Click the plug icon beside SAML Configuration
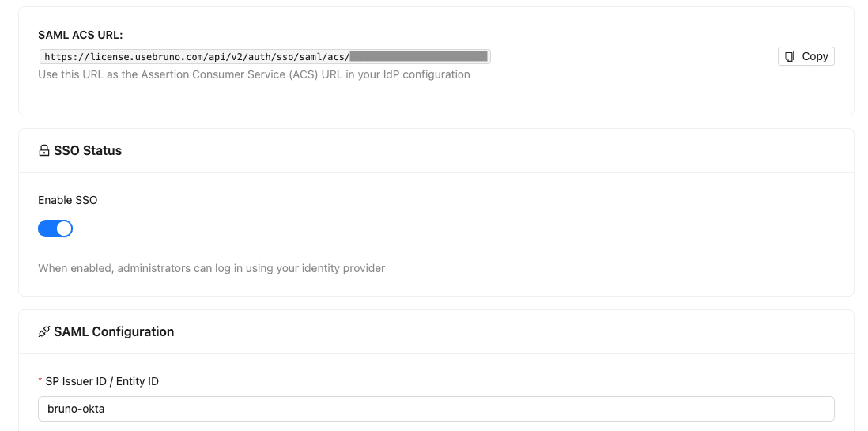 44,332
